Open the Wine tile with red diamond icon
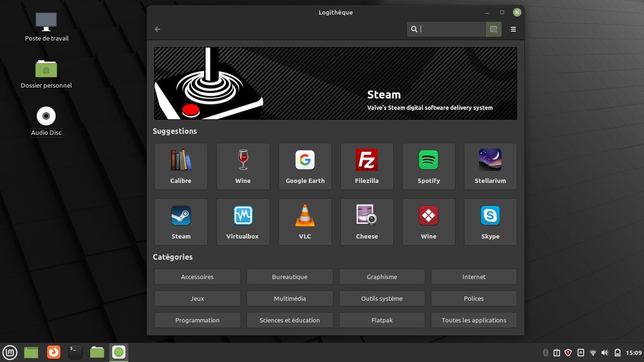The height and width of the screenshot is (362, 644). (x=429, y=222)
